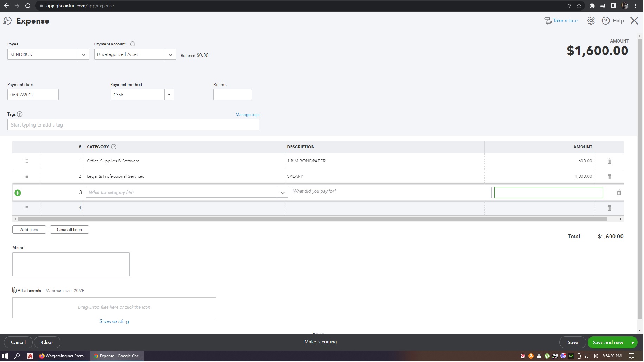The image size is (644, 362).
Task: Click the 1 RIM BONDPAPER description cell
Action: [385, 161]
